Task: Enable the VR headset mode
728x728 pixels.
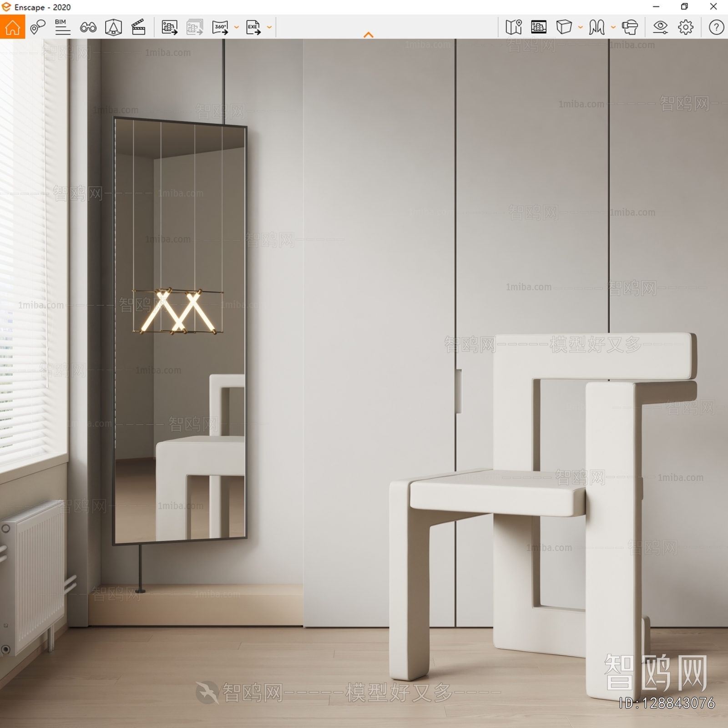Action: [630, 27]
